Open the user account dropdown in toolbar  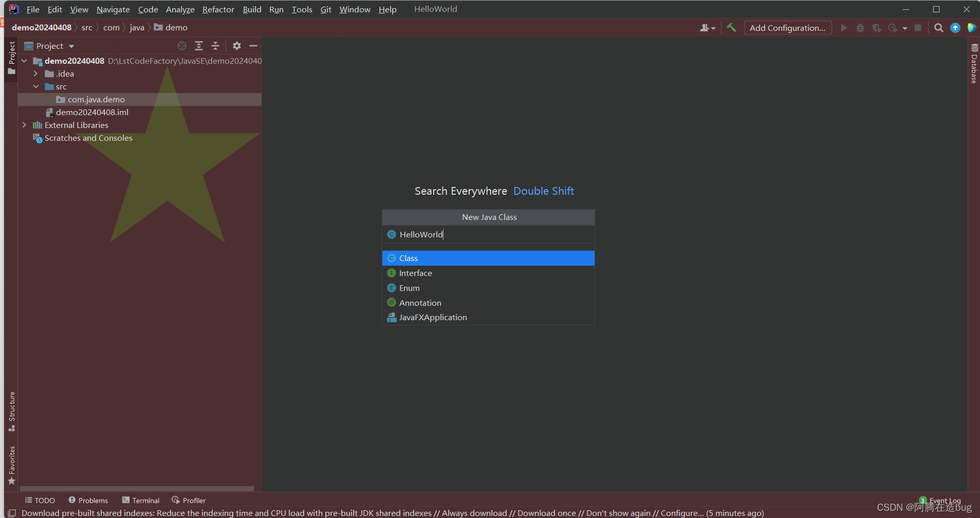708,28
